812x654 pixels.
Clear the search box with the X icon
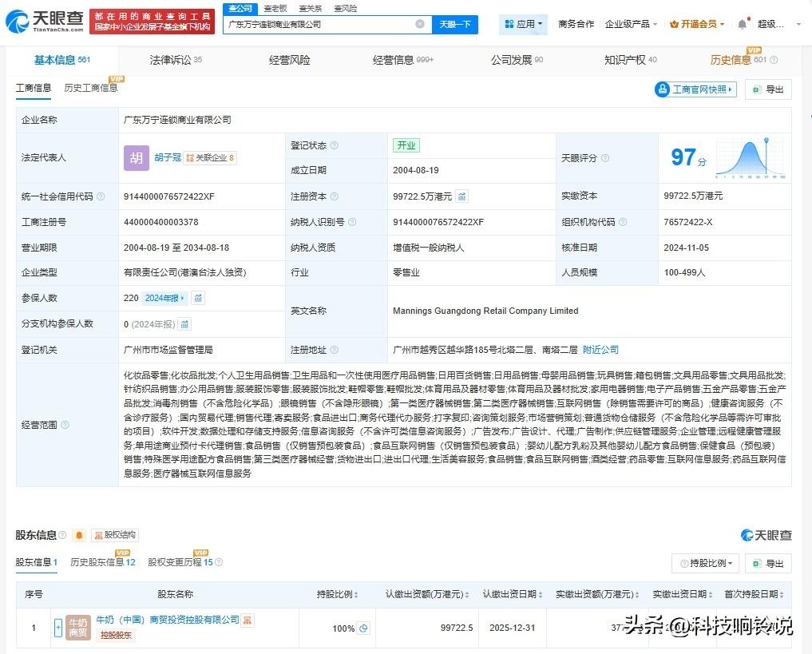tap(420, 24)
